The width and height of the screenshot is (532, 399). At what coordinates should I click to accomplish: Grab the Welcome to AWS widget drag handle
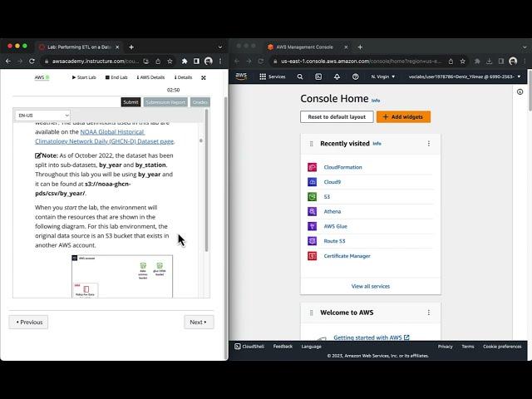point(311,313)
